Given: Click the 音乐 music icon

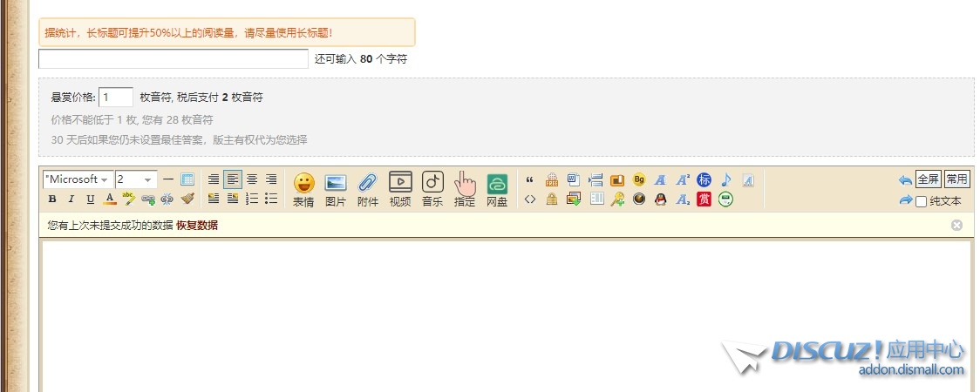Looking at the screenshot, I should click(x=432, y=189).
